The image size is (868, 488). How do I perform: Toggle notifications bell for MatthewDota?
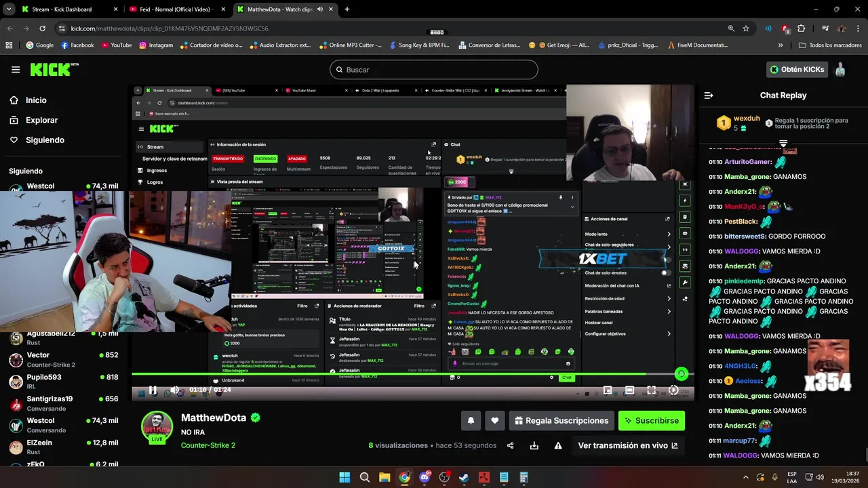point(471,421)
